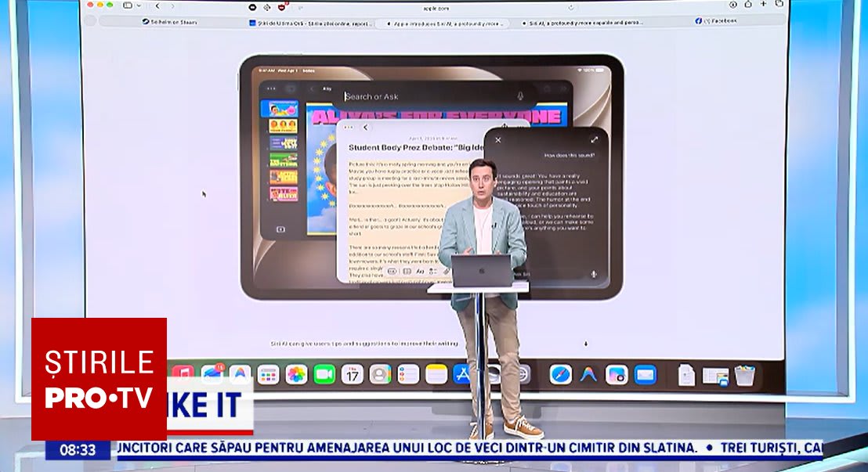
Task: Switch to the Știri de Ultima Oră tab
Action: point(310,23)
